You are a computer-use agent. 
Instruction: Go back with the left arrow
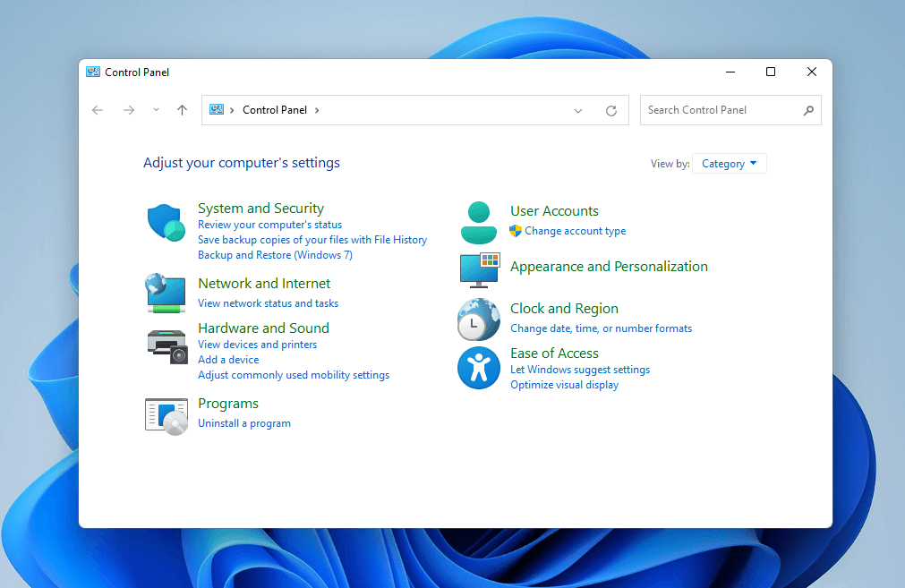98,110
